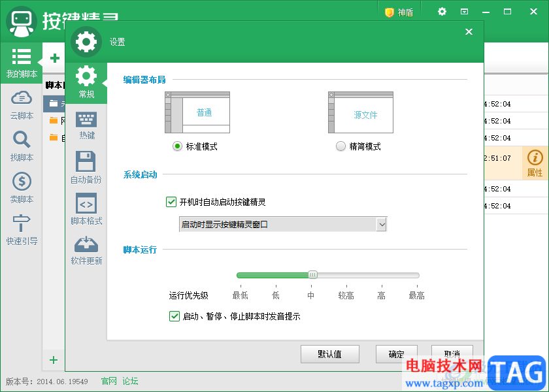The image size is (549, 392).
Task: Select the 热键 hotkey settings tab
Action: 86,126
